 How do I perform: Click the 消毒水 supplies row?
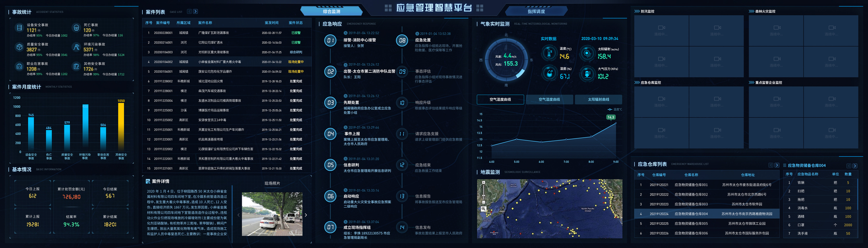pyautogui.click(x=820, y=208)
